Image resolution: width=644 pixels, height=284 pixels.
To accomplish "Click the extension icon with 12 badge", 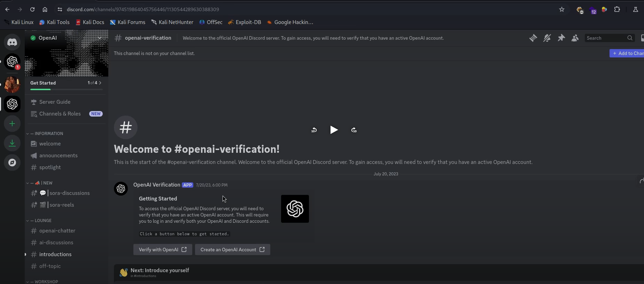I will [592, 10].
